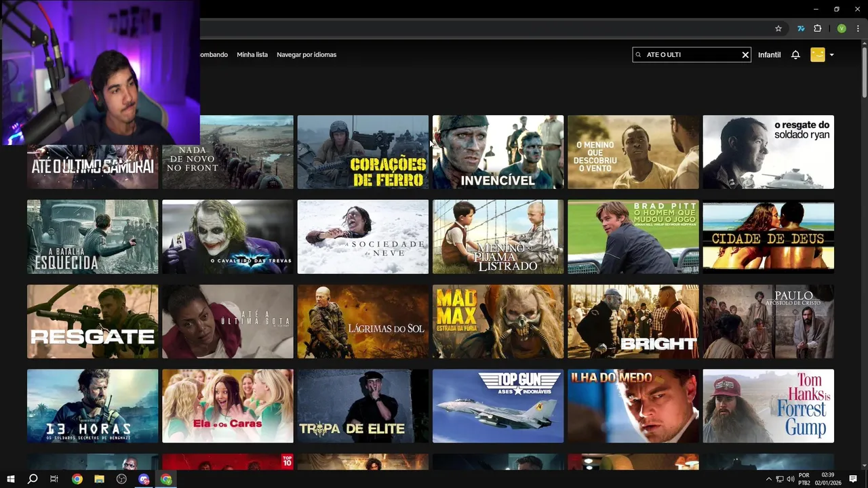Open the green Chrome profile avatar
The image size is (868, 488).
pyautogui.click(x=842, y=28)
